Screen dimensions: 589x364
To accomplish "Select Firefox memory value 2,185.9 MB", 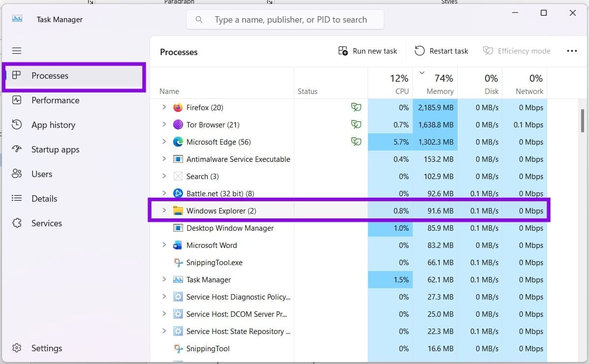I will point(435,107).
